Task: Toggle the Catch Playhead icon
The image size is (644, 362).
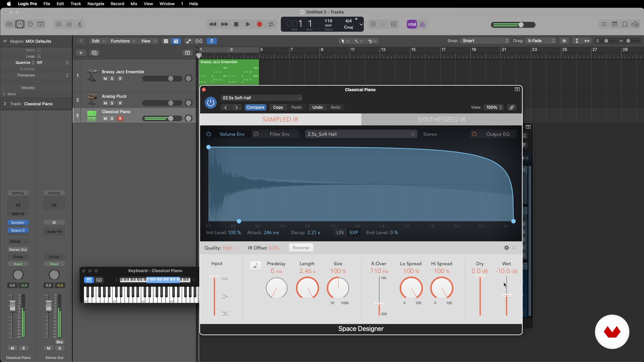Action: pyautogui.click(x=212, y=41)
